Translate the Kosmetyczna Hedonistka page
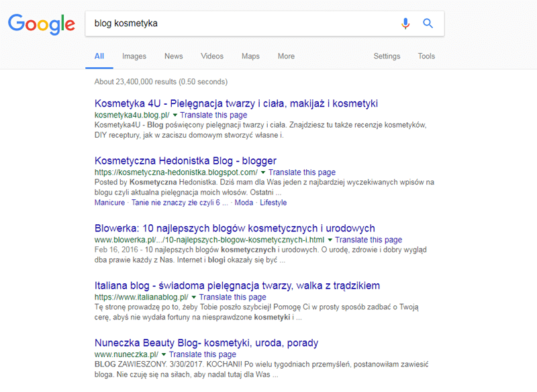537x392 pixels. [x=302, y=173]
